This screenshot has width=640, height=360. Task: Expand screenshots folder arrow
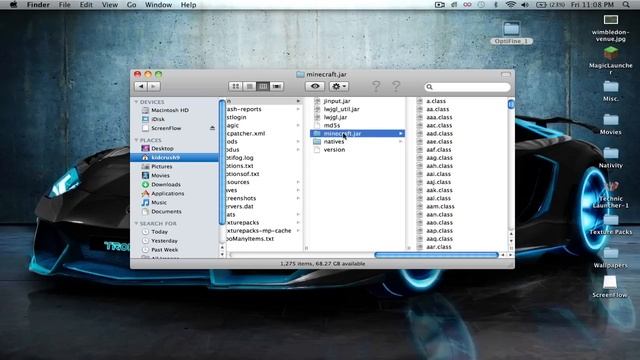pos(298,198)
